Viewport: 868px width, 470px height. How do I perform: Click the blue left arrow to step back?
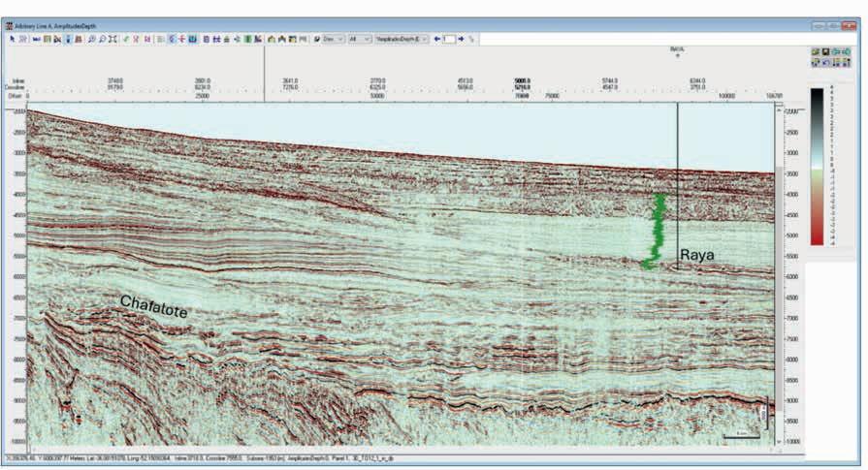(x=437, y=39)
